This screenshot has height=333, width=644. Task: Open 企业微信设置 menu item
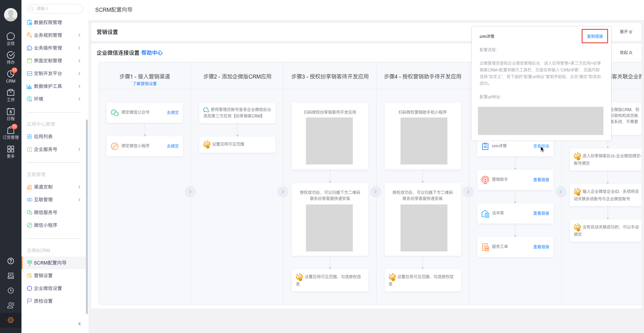[x=54, y=288]
